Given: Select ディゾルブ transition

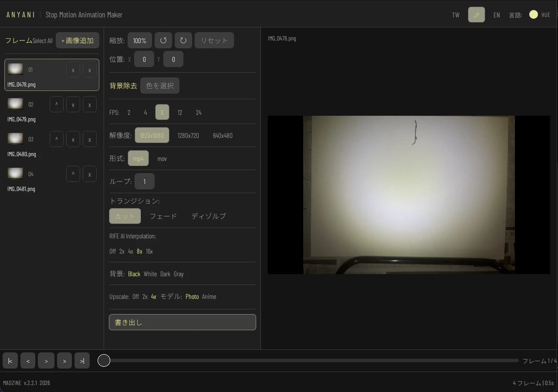Looking at the screenshot, I should pos(209,216).
